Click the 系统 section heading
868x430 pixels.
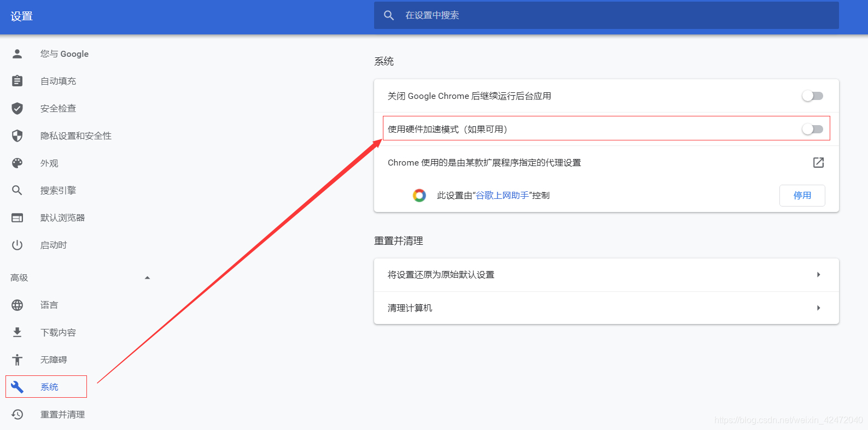click(384, 61)
